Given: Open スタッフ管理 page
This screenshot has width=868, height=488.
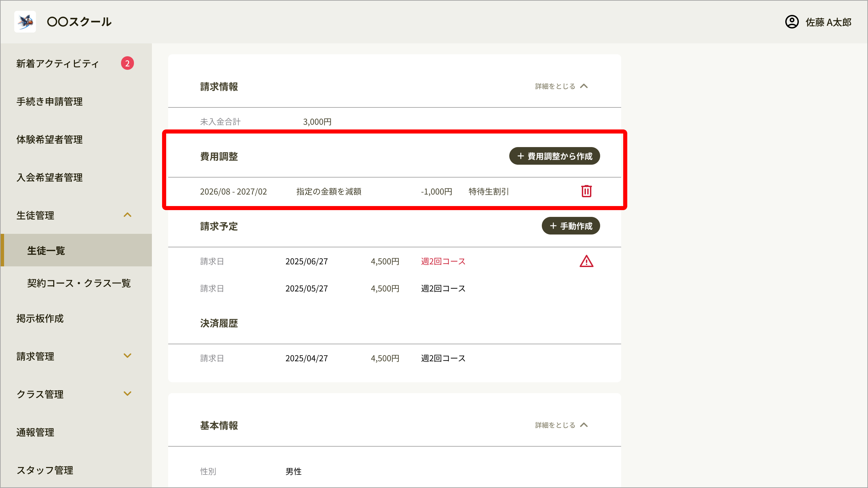Looking at the screenshot, I should (x=45, y=470).
